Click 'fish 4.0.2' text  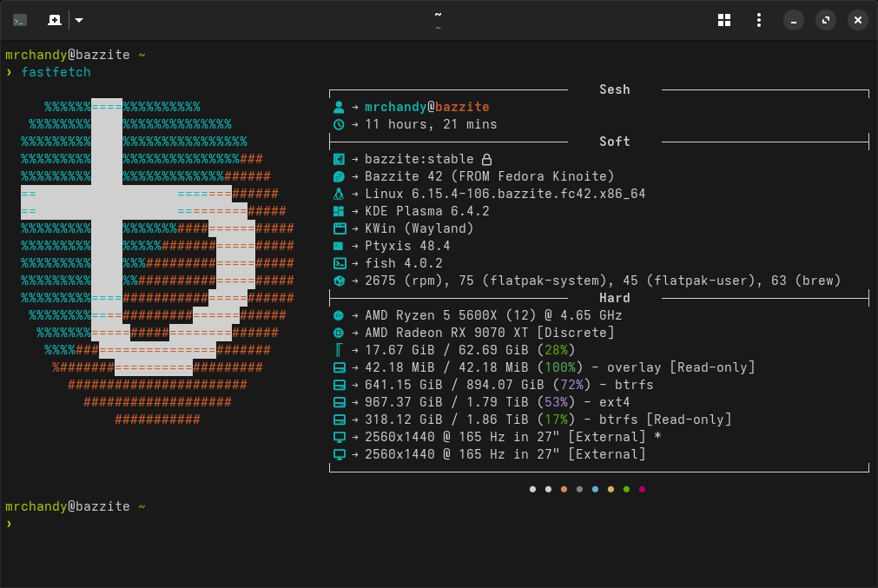click(x=403, y=263)
